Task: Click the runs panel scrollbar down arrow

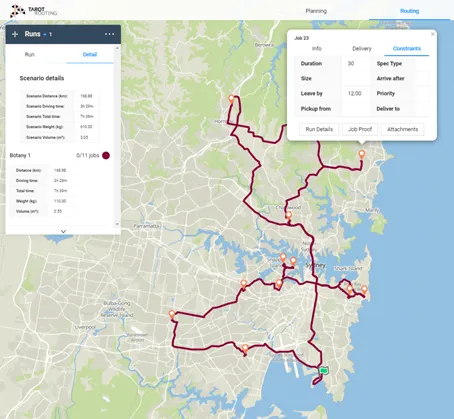Action: (x=117, y=224)
